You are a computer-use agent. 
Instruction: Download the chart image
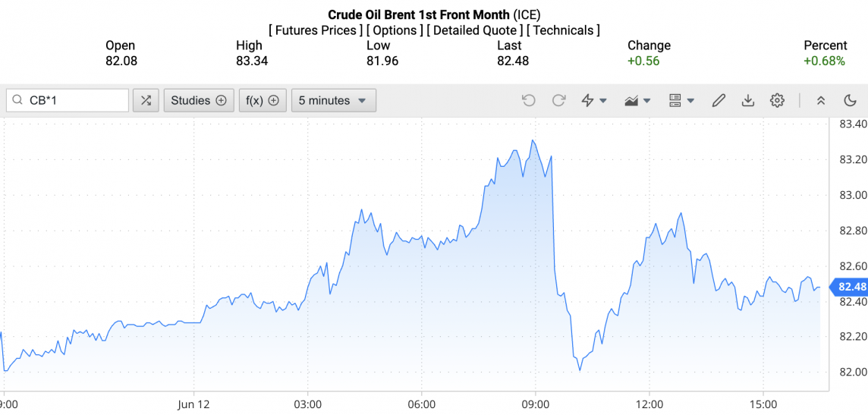point(747,100)
